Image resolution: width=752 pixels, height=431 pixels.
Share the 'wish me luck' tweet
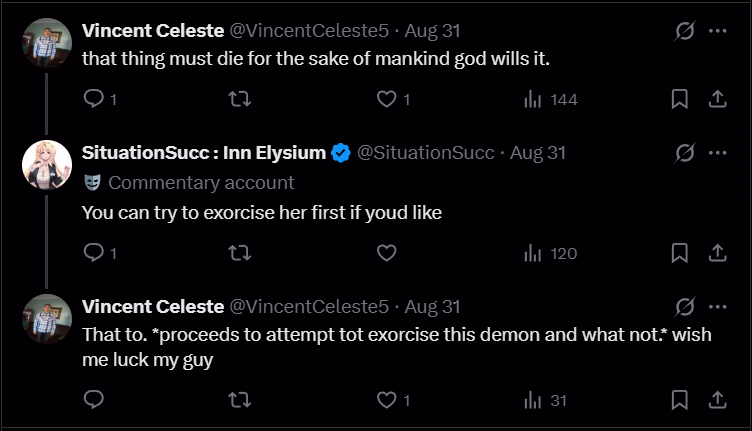tap(717, 400)
